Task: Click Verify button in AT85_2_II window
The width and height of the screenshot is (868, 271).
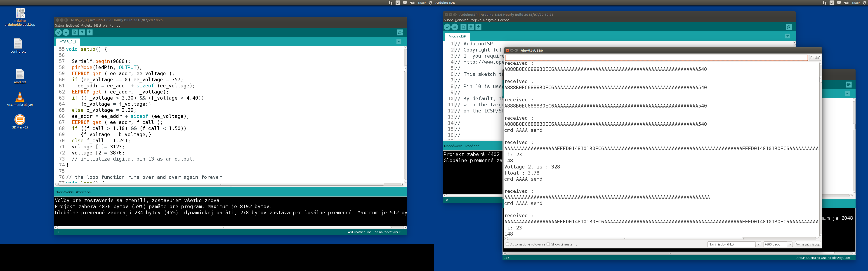Action: point(58,32)
